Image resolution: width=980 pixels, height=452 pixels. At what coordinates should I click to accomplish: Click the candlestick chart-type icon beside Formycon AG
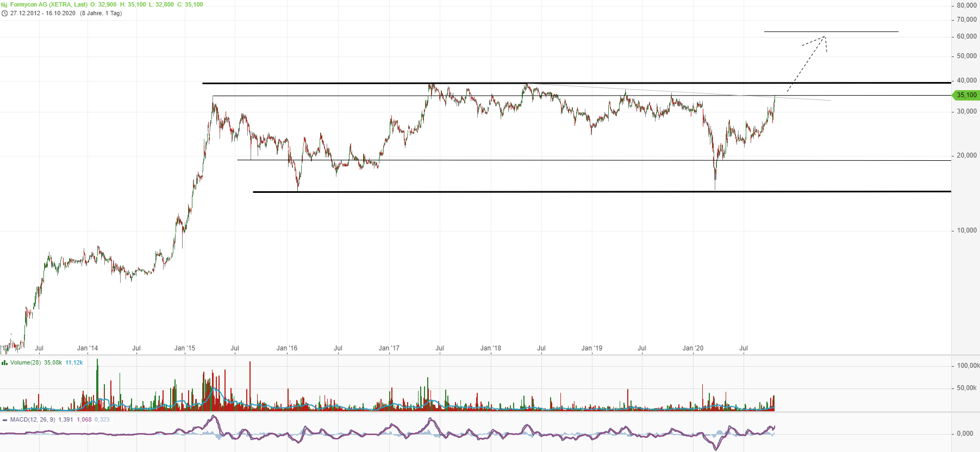click(x=4, y=4)
